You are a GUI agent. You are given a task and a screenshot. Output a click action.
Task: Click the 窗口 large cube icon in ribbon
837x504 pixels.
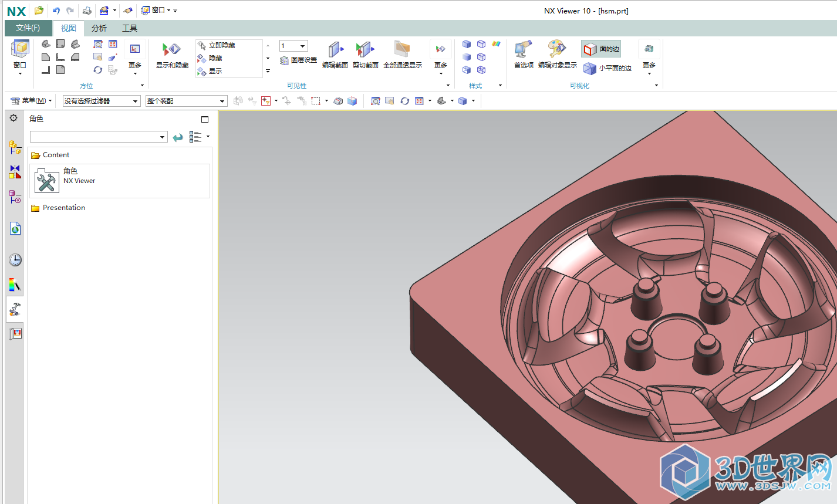click(20, 49)
